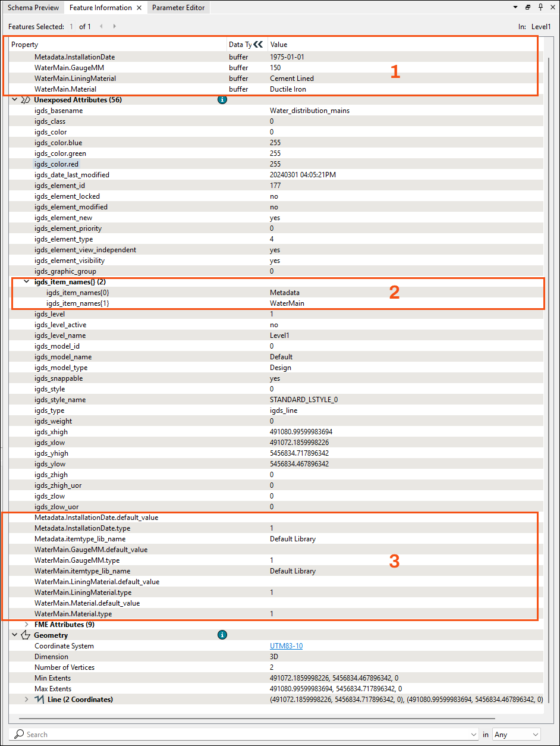Select the Metadata.itemtype_lib_name row

(276, 539)
